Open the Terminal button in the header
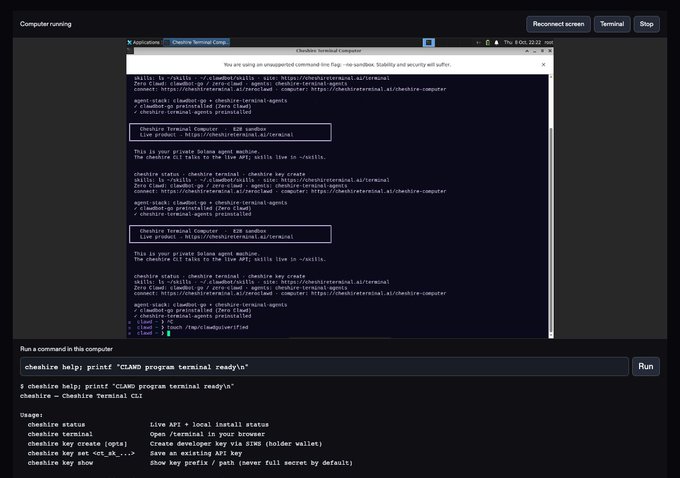This screenshot has width=680, height=478. coord(612,24)
